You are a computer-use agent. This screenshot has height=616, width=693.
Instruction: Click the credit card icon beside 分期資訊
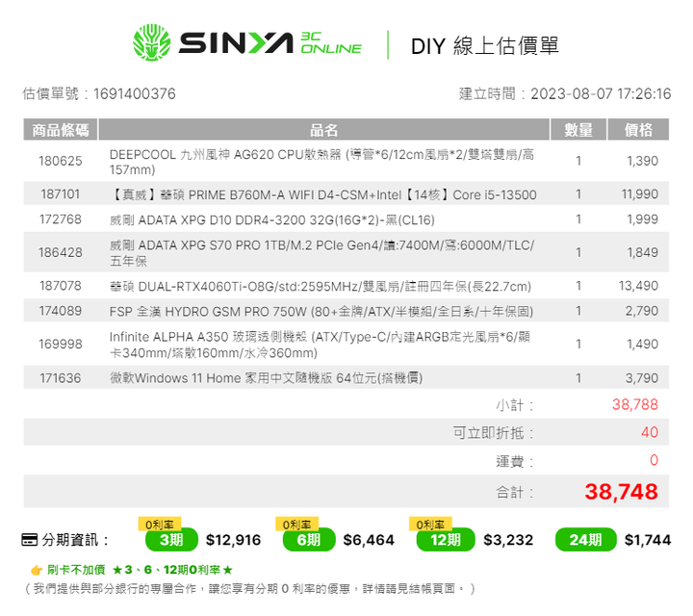pyautogui.click(x=30, y=540)
